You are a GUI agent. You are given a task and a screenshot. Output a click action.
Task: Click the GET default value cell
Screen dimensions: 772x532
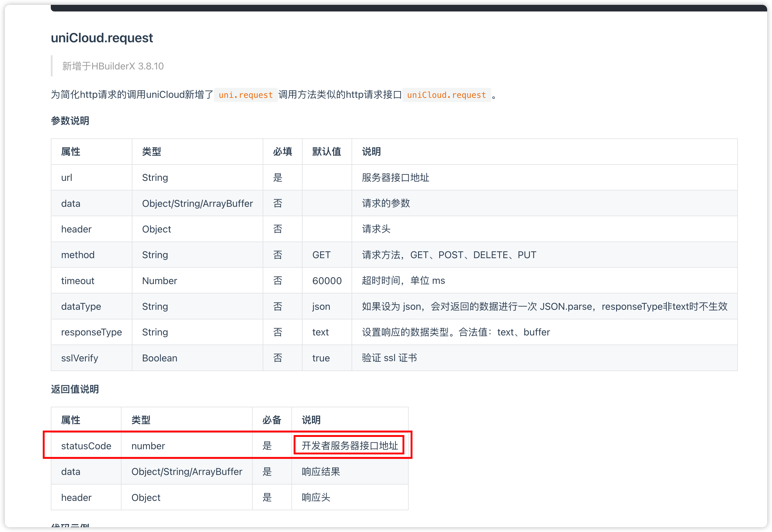click(x=321, y=255)
